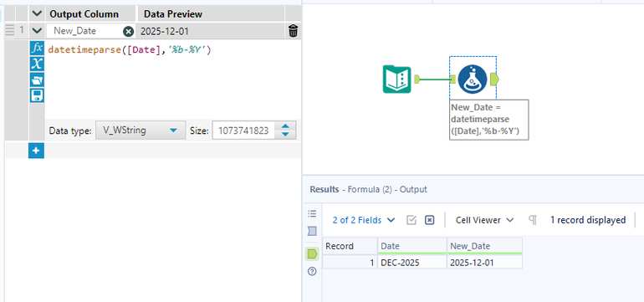Click the Formula tool input anchor
644x302 pixels.
point(453,79)
